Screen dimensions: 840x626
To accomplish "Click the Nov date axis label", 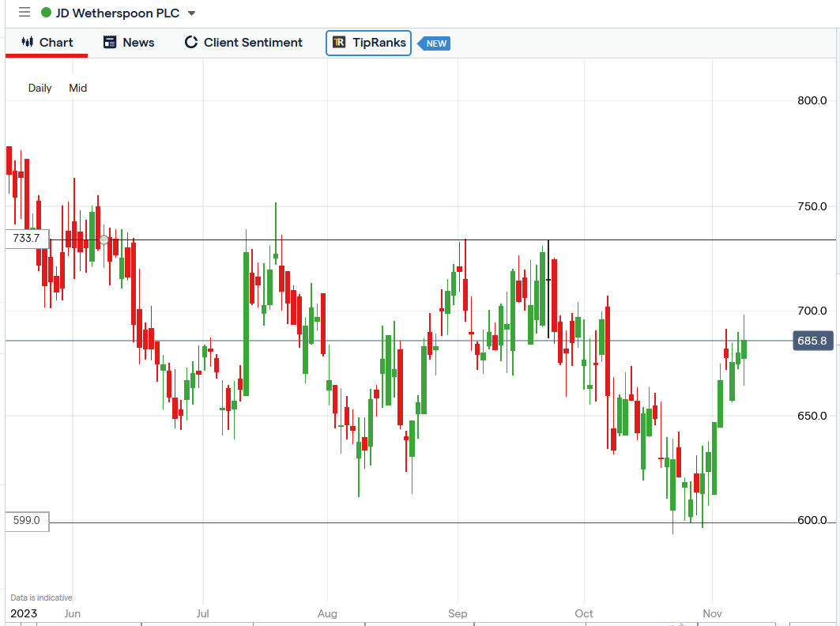I will click(x=712, y=613).
